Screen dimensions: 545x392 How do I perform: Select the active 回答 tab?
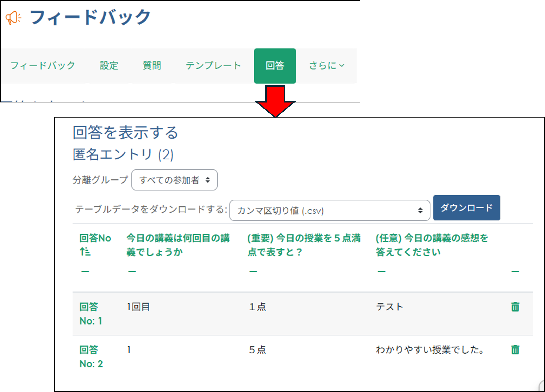tap(275, 65)
